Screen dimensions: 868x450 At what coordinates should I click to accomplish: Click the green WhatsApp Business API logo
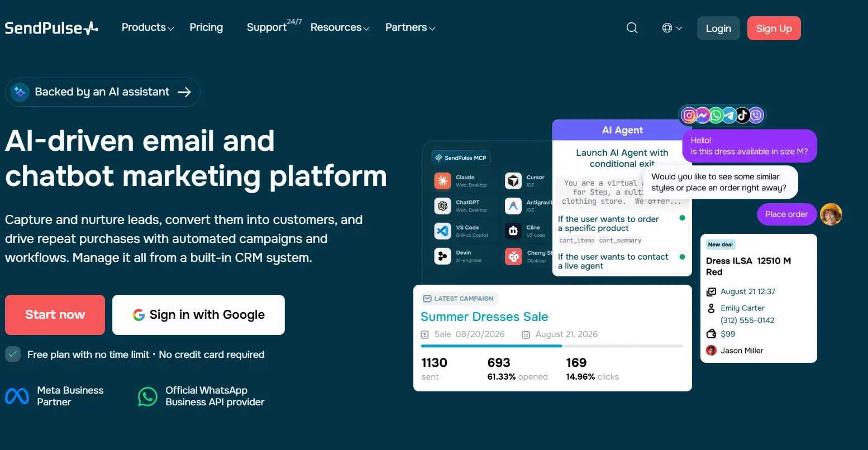pos(148,396)
